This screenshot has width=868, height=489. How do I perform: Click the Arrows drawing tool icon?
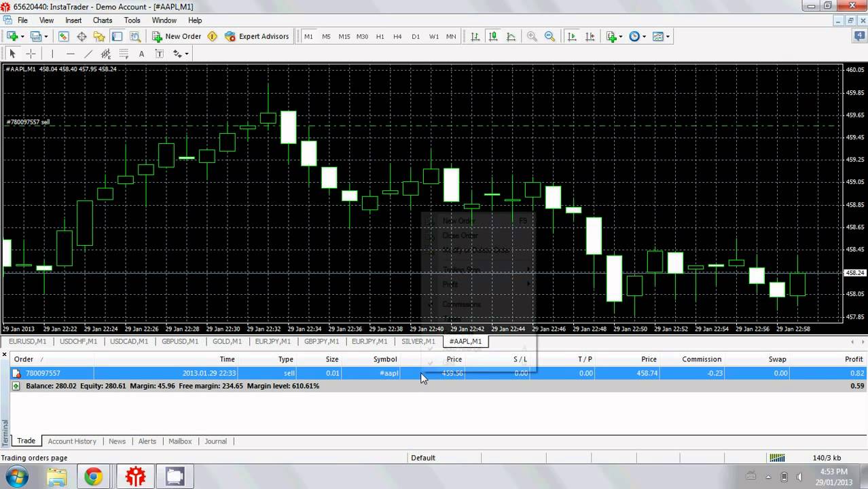point(177,54)
